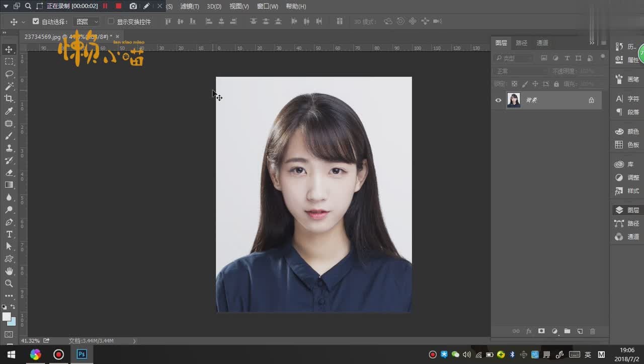The image size is (644, 364).
Task: Toggle lock position in Layers panel
Action: click(x=535, y=84)
